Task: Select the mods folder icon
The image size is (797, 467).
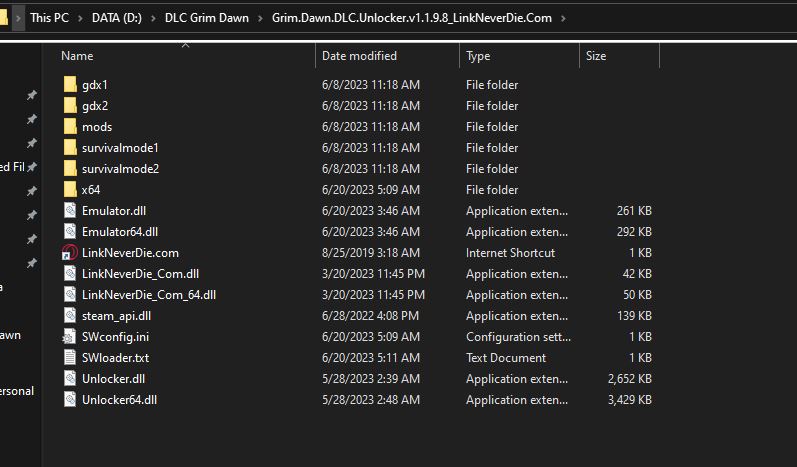Action: 70,127
